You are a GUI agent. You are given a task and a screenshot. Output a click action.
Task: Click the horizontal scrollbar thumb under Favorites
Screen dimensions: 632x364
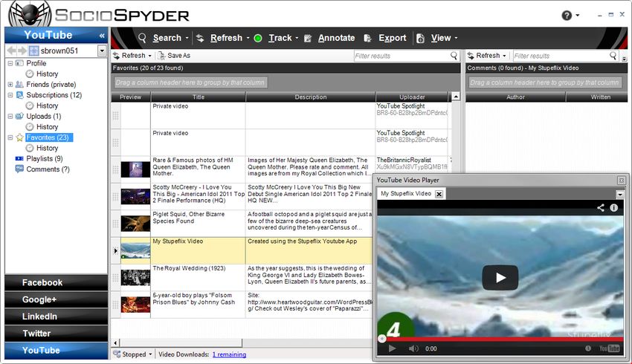(180, 342)
